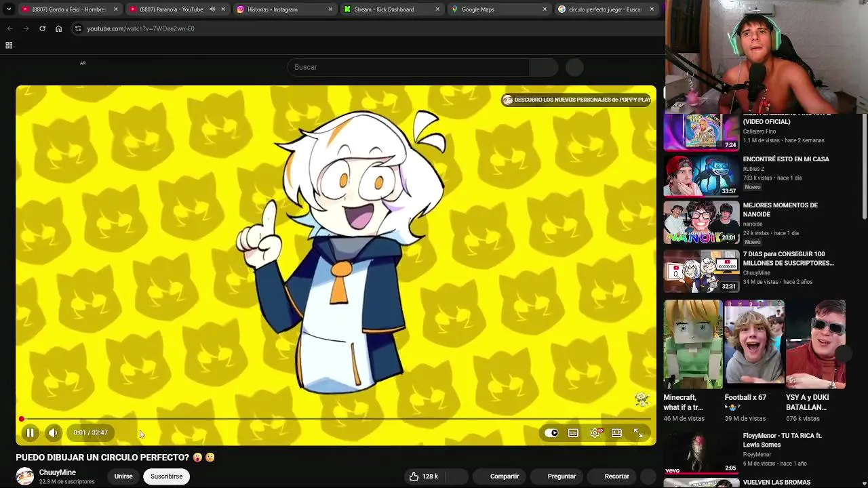This screenshot has width=868, height=488.
Task: Go to the browser home page
Action: click(x=58, y=28)
